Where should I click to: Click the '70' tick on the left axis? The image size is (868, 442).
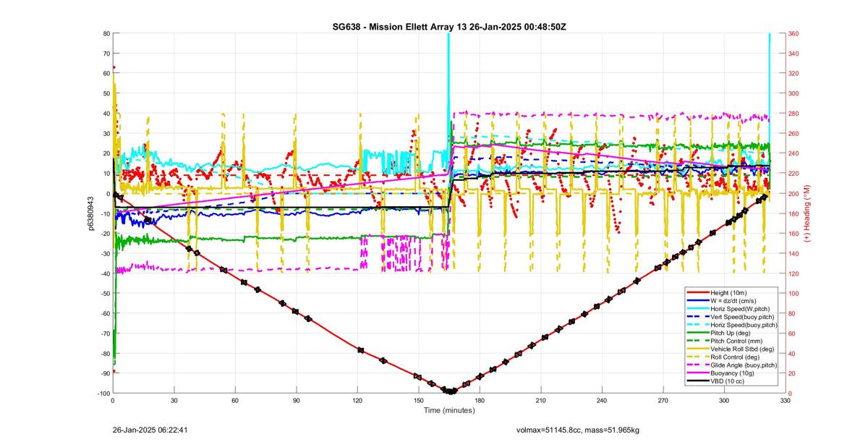(105, 54)
